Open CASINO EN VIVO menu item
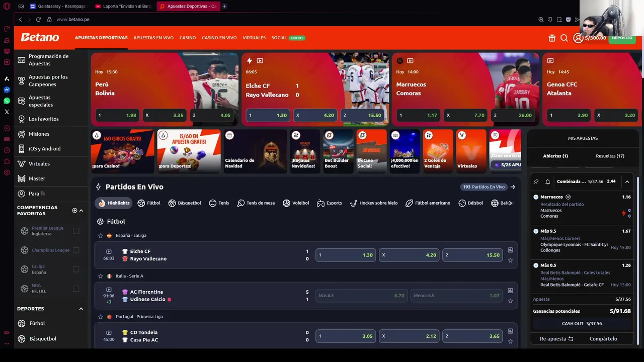The width and height of the screenshot is (644, 362). 219,38
